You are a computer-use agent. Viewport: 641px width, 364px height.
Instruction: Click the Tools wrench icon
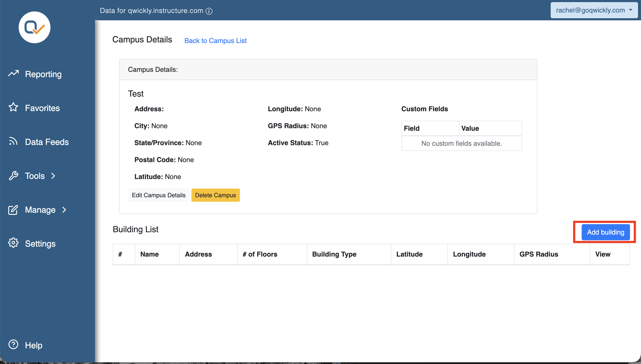click(x=13, y=175)
